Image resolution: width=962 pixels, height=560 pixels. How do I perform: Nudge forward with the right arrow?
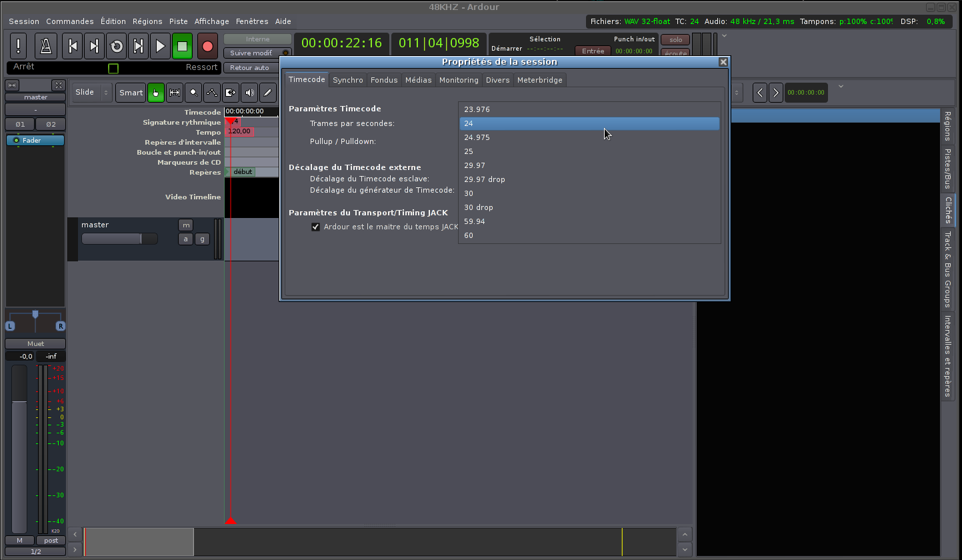[775, 93]
